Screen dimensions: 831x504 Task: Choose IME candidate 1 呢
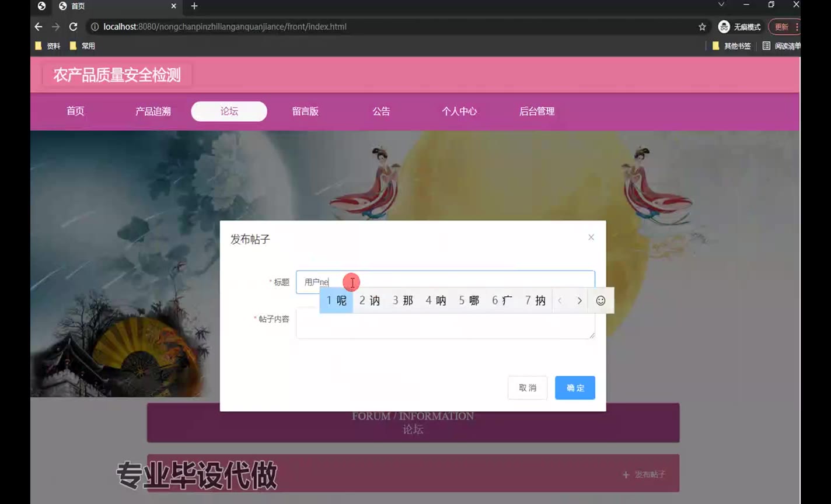pos(336,300)
